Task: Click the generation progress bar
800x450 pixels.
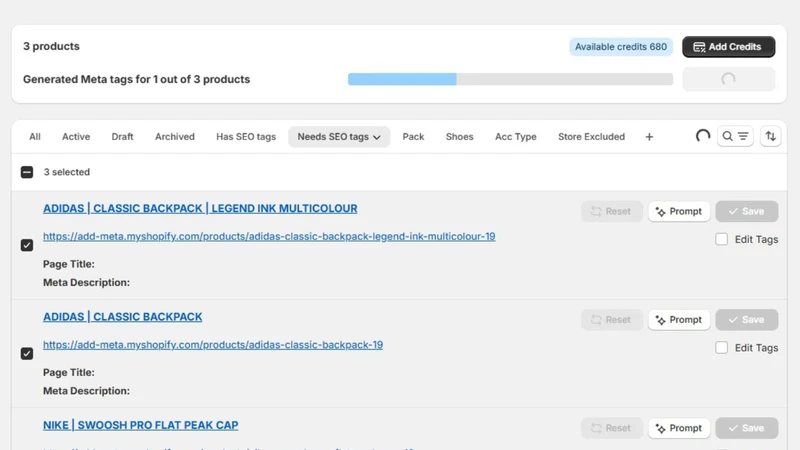Action: (x=510, y=79)
